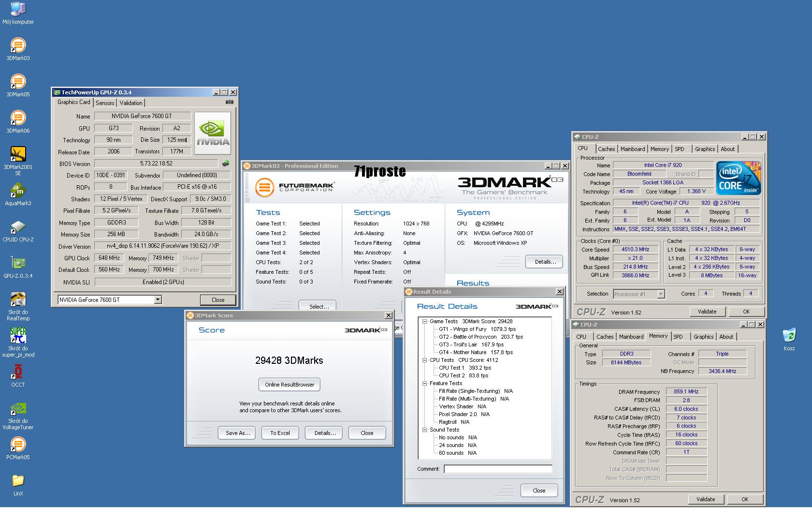This screenshot has width=812, height=508.
Task: Click the 29428 3DMarks score text
Action: point(289,360)
